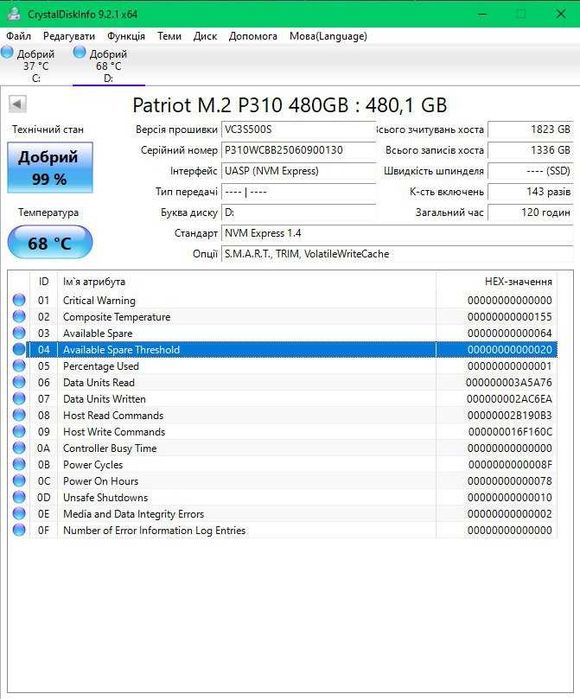
Task: Click the rotation rate value ---- (SSD)
Action: [x=530, y=171]
